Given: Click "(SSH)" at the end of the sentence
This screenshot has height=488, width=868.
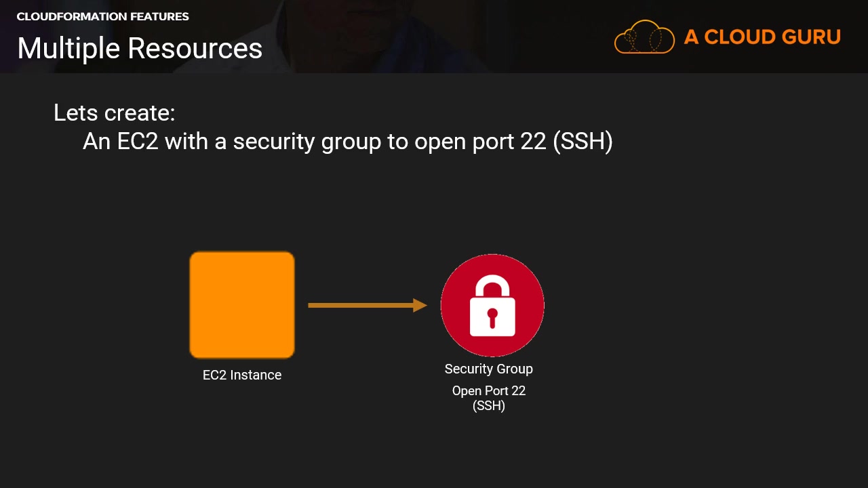Looking at the screenshot, I should pos(583,141).
